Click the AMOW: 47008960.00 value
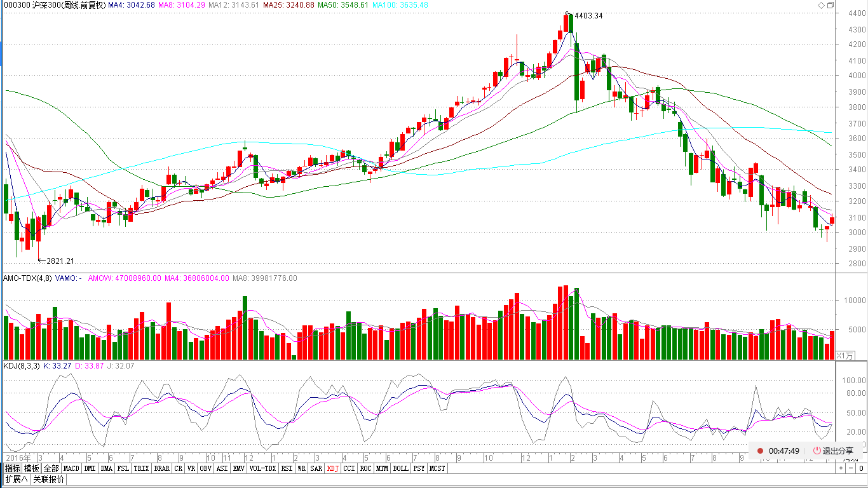The image size is (868, 488). [125, 278]
